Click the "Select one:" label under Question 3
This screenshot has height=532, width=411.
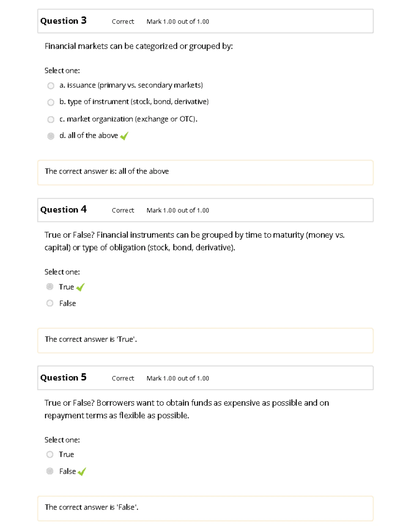[x=62, y=71]
